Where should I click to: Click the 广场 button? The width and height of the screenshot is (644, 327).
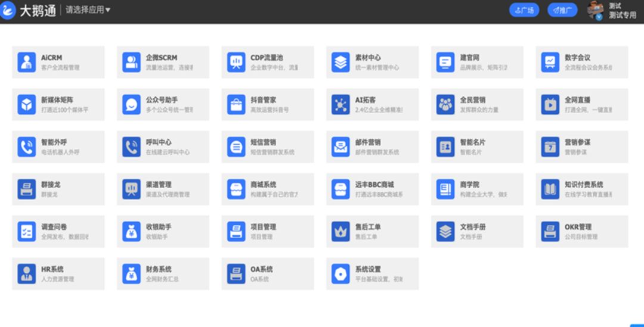524,10
